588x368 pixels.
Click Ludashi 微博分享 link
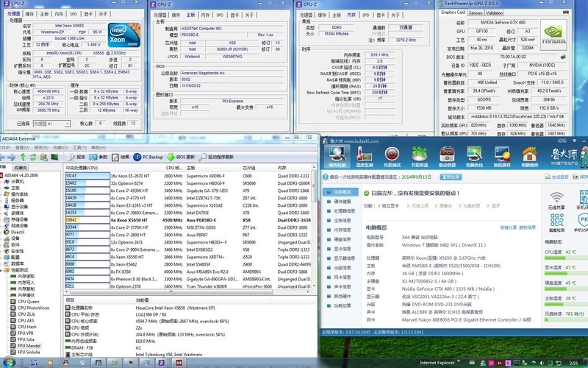pyautogui.click(x=508, y=227)
